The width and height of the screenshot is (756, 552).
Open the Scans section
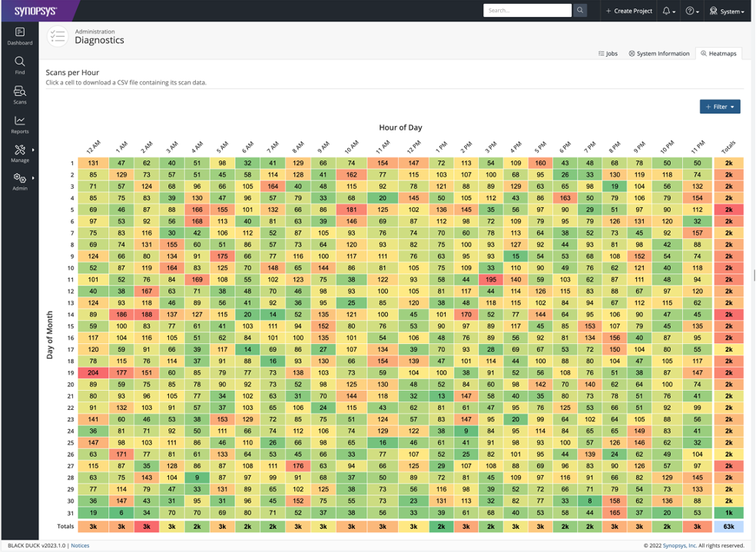tap(19, 94)
